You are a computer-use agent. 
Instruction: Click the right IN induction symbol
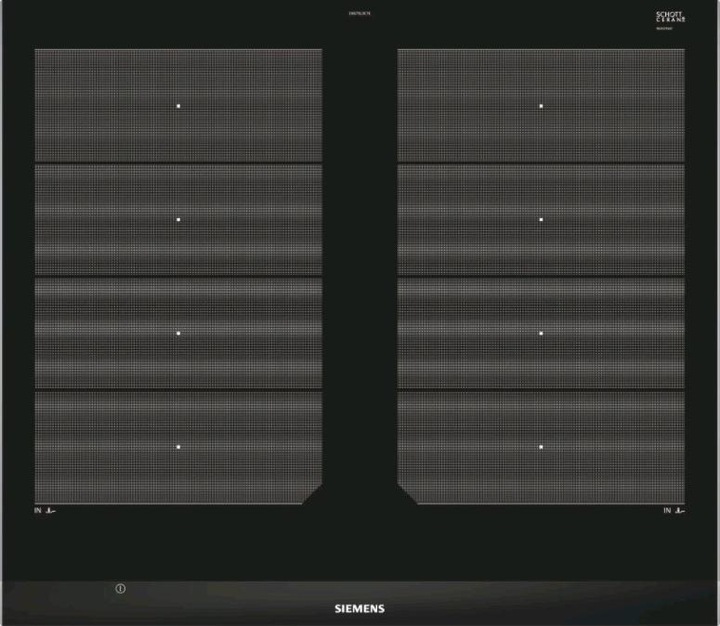coord(674,510)
